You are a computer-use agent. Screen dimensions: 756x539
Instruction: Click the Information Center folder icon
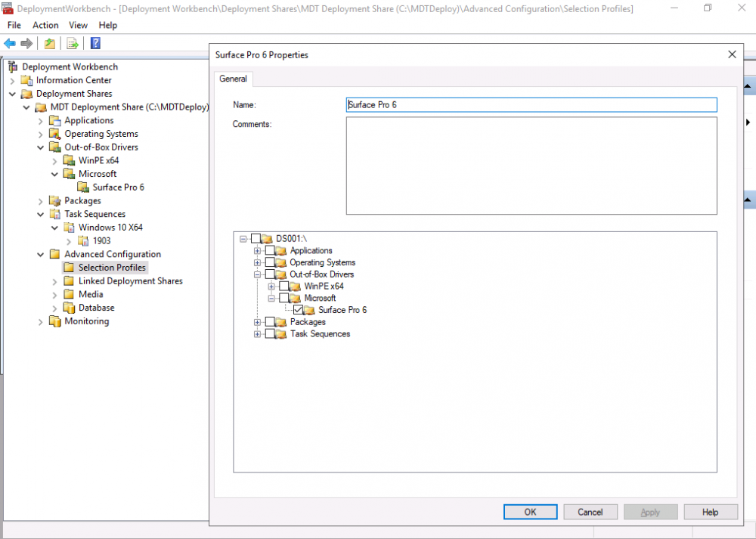[x=27, y=80]
